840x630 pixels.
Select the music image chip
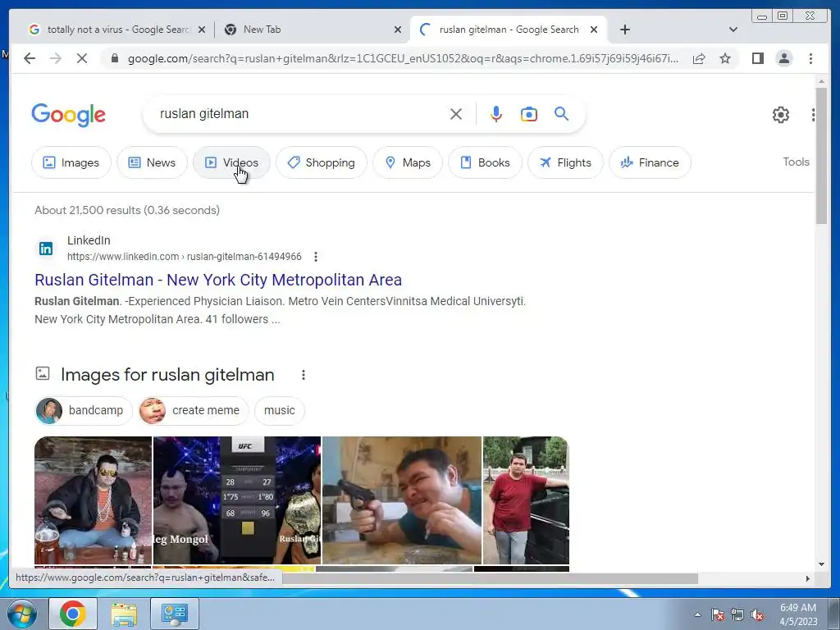coord(279,410)
